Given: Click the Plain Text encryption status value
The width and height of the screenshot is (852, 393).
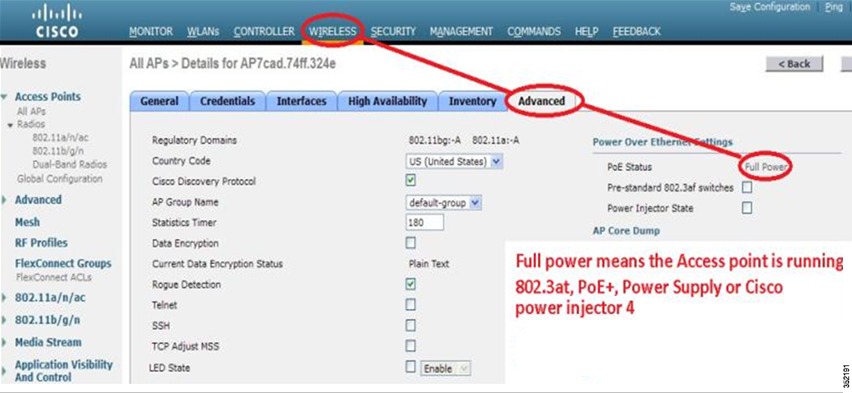Looking at the screenshot, I should pos(429,264).
